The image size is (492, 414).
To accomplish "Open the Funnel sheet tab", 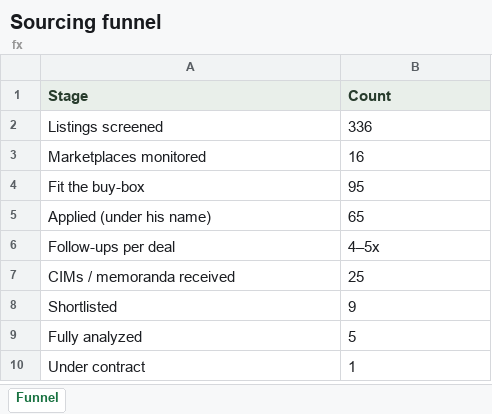I will 37,400.
